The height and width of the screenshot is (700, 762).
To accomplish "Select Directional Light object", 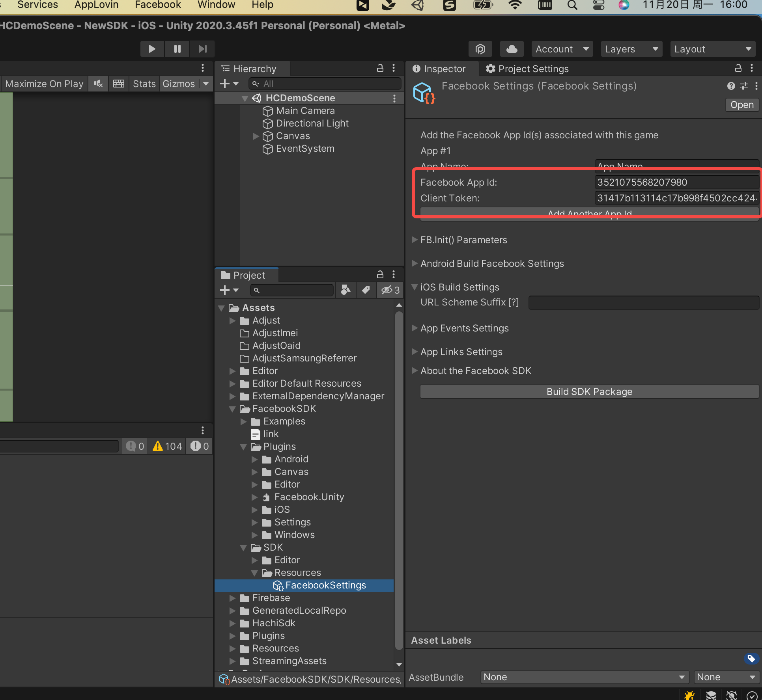I will pyautogui.click(x=312, y=123).
